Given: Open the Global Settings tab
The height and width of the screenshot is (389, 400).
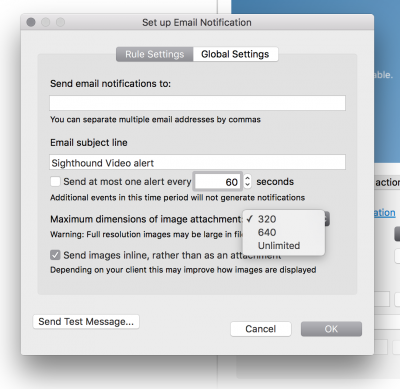Looking at the screenshot, I should (235, 54).
